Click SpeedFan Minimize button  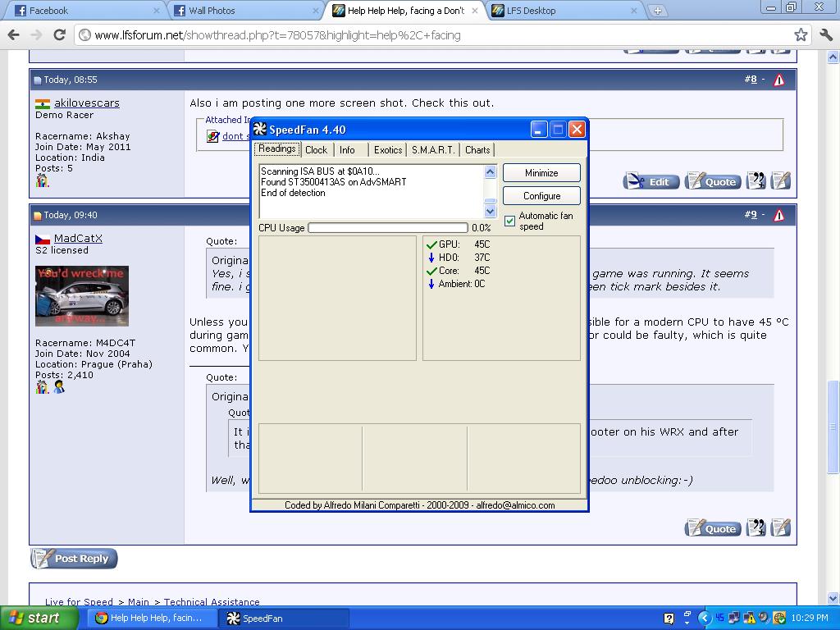pos(541,173)
